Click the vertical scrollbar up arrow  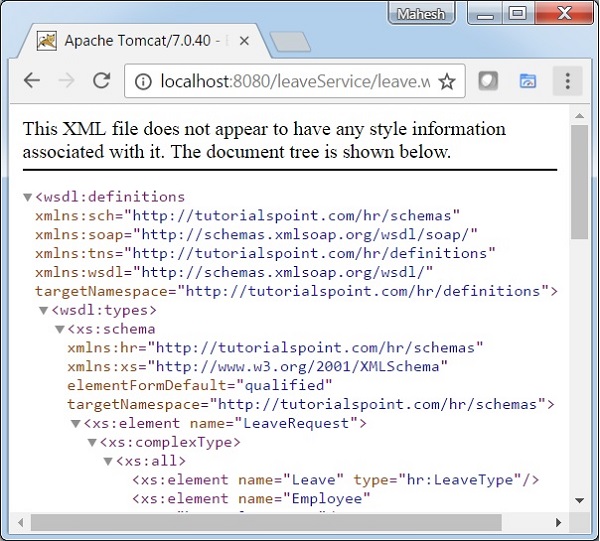(580, 116)
